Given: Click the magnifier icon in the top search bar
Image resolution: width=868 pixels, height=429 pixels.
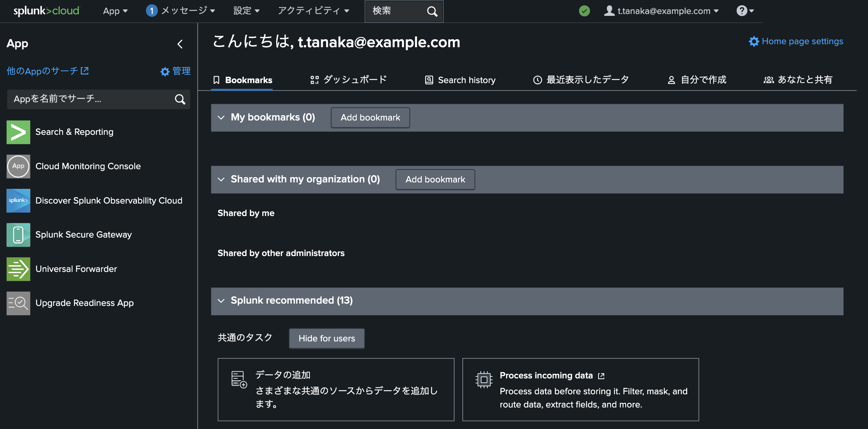Looking at the screenshot, I should tap(432, 11).
